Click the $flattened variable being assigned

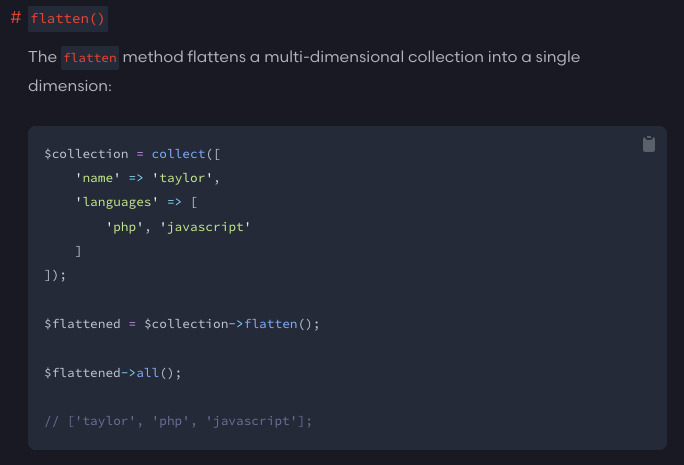click(83, 324)
